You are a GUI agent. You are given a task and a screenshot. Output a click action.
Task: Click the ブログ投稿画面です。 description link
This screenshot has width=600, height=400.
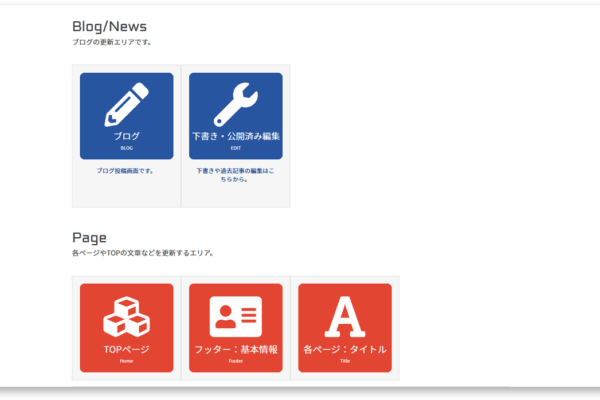coord(126,171)
